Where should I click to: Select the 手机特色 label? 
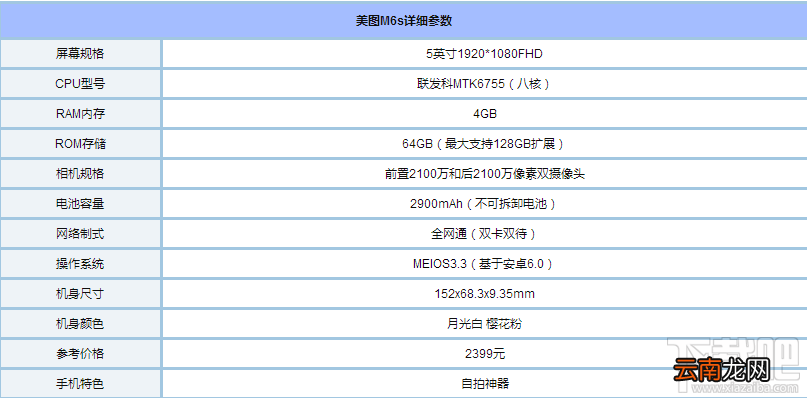point(80,383)
